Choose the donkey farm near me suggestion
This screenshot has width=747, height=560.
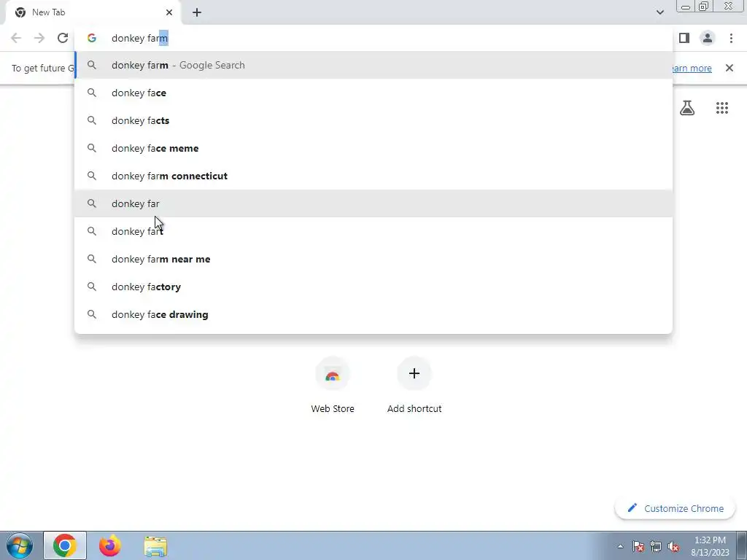pyautogui.click(x=373, y=259)
